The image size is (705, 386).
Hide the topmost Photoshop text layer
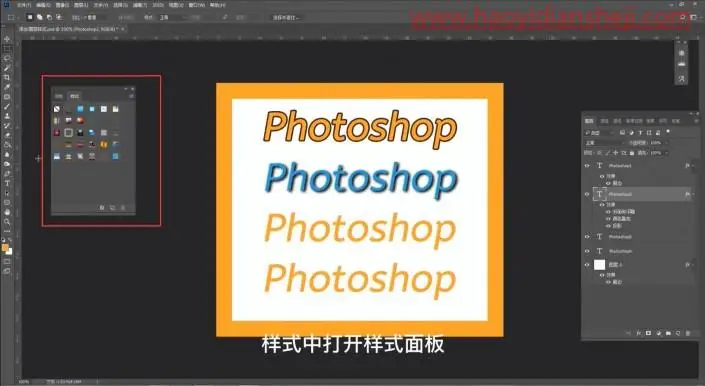tap(587, 166)
